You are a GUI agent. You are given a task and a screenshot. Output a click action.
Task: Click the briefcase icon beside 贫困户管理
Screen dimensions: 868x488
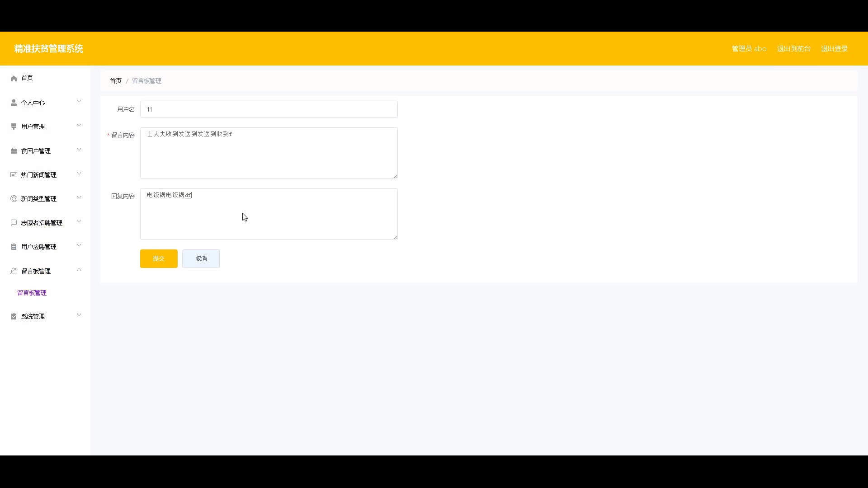point(14,151)
